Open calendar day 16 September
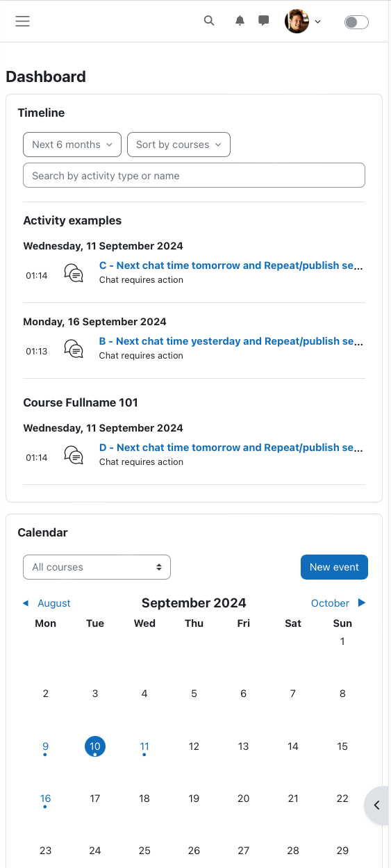The image size is (391, 868). pyautogui.click(x=45, y=799)
